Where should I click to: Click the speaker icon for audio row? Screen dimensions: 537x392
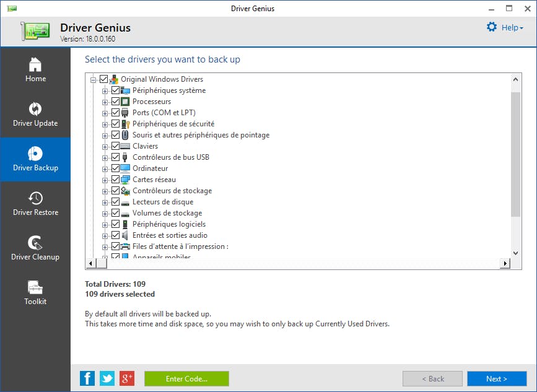pos(125,235)
